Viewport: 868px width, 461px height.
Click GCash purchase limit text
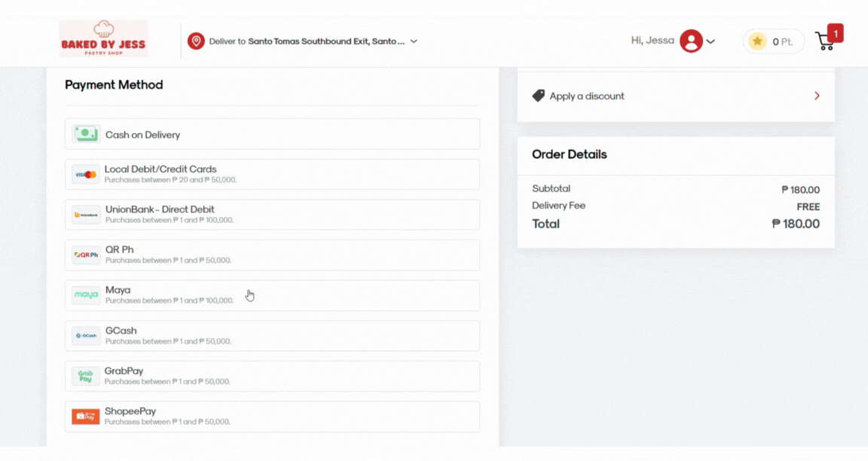pyautogui.click(x=168, y=341)
